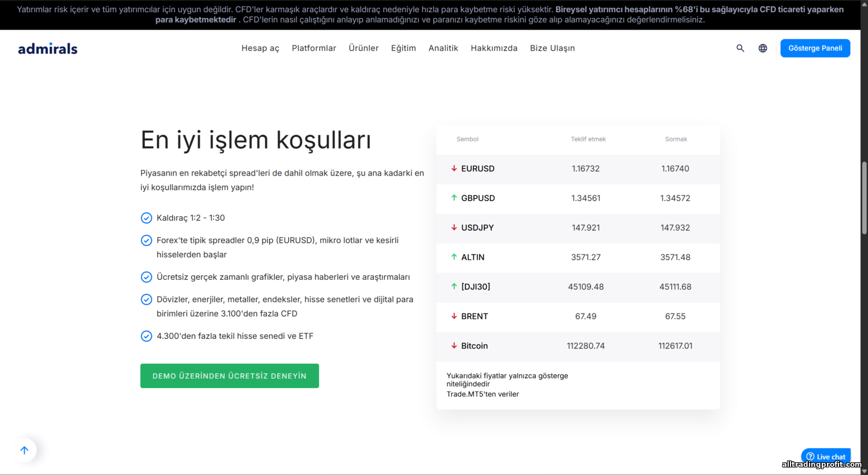Expand the Hesap aç menu
Screen dimensions: 868x475
pyautogui.click(x=260, y=48)
